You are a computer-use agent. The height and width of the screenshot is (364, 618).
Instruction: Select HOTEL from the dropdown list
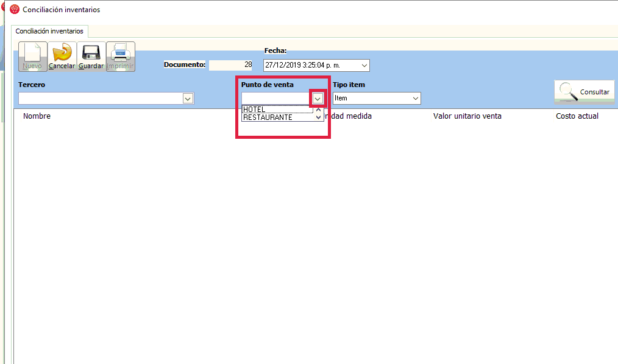point(277,110)
